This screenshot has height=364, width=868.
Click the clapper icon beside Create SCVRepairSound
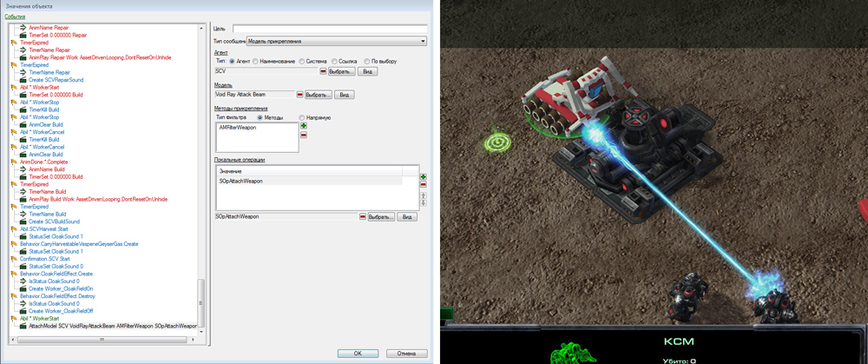pos(23,80)
